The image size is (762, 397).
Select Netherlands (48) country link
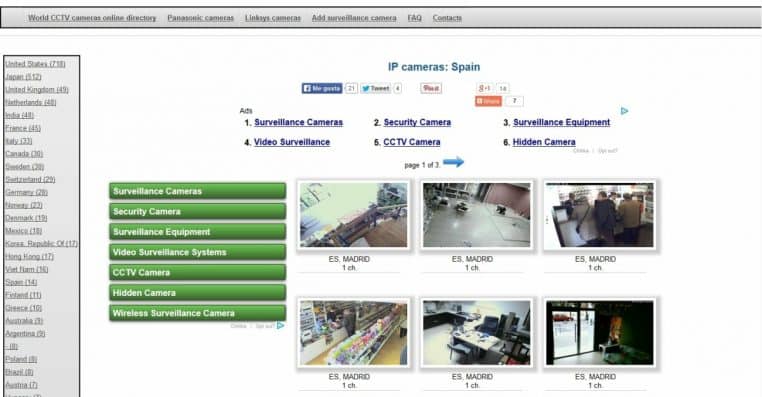[31, 103]
